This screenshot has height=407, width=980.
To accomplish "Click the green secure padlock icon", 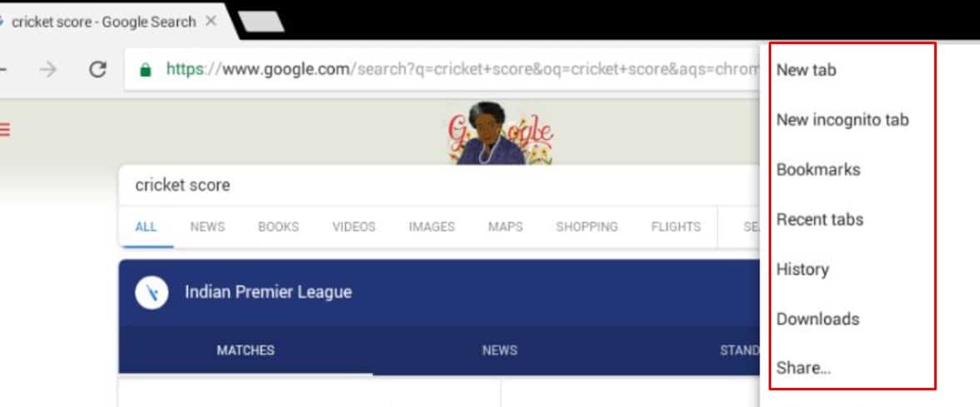I will click(x=146, y=69).
